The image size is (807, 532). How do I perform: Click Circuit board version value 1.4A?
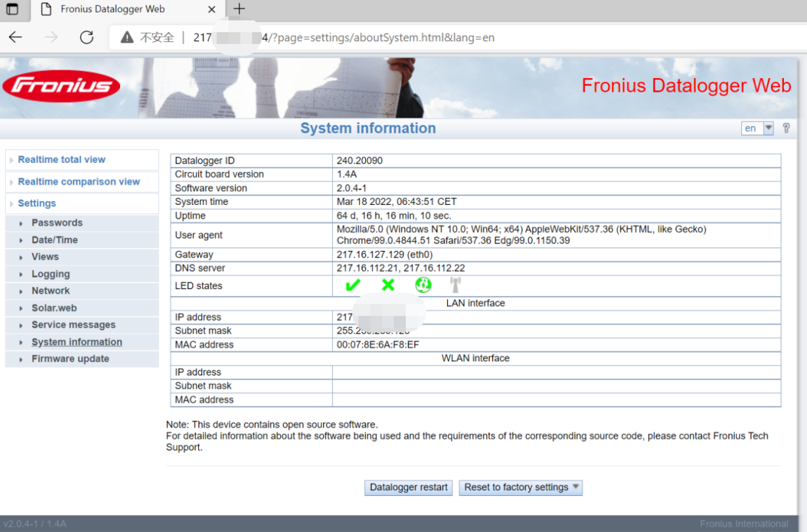point(347,175)
